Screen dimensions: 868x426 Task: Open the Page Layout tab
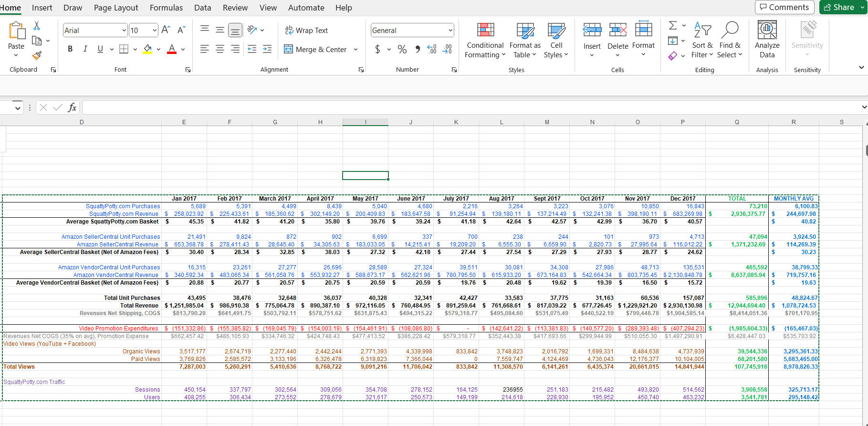[x=116, y=8]
